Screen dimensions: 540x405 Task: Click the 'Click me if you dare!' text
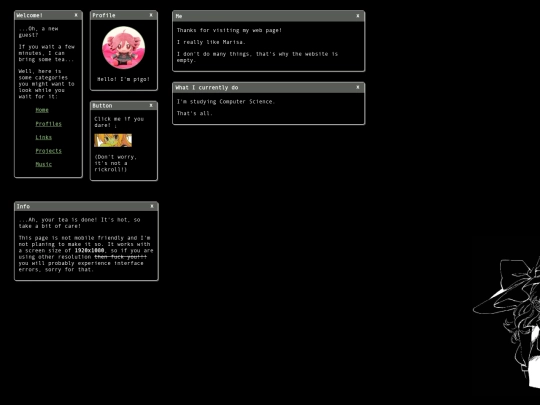[119, 122]
